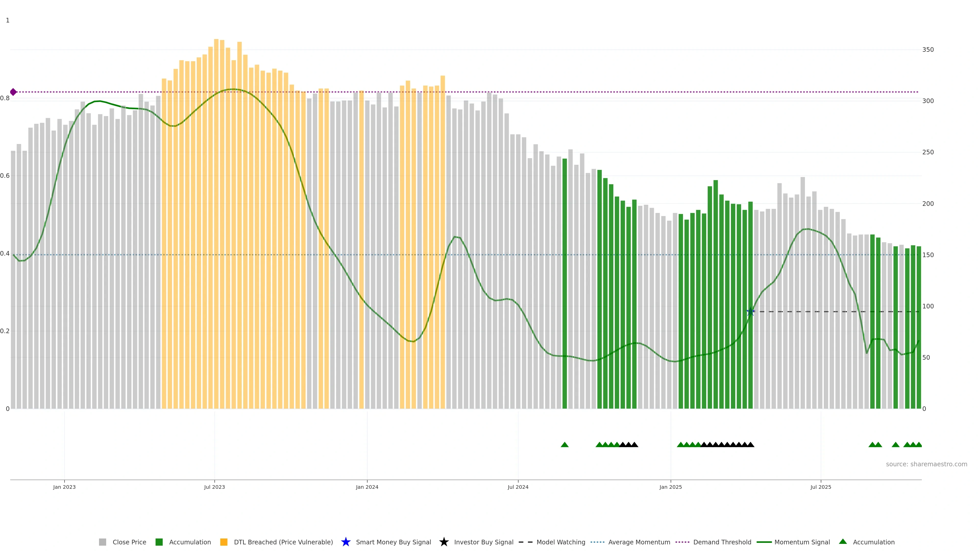The height and width of the screenshot is (551, 980).
Task: Click the blue Smart Money Buy star on chart
Action: tap(750, 312)
